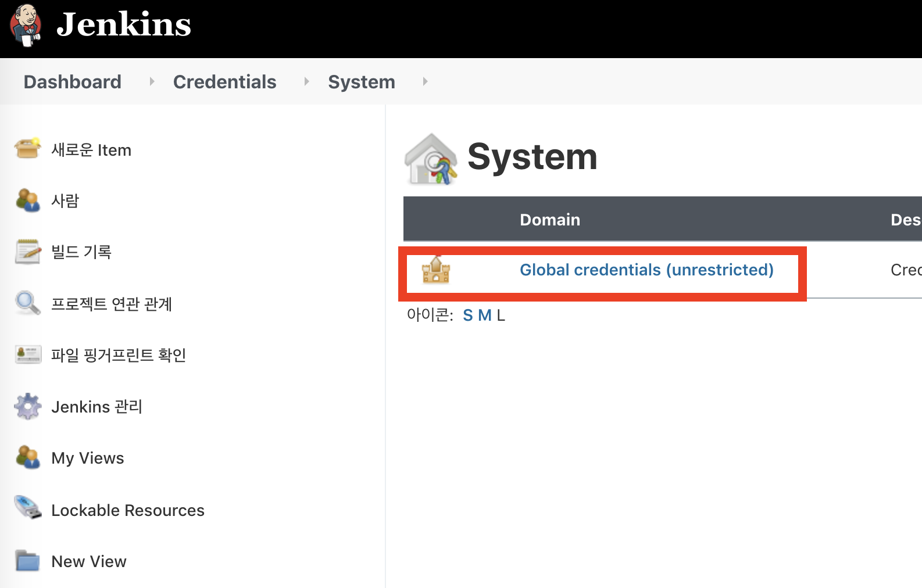This screenshot has width=922, height=588.
Task: Open Global credentials (unrestricted) domain
Action: click(x=646, y=270)
